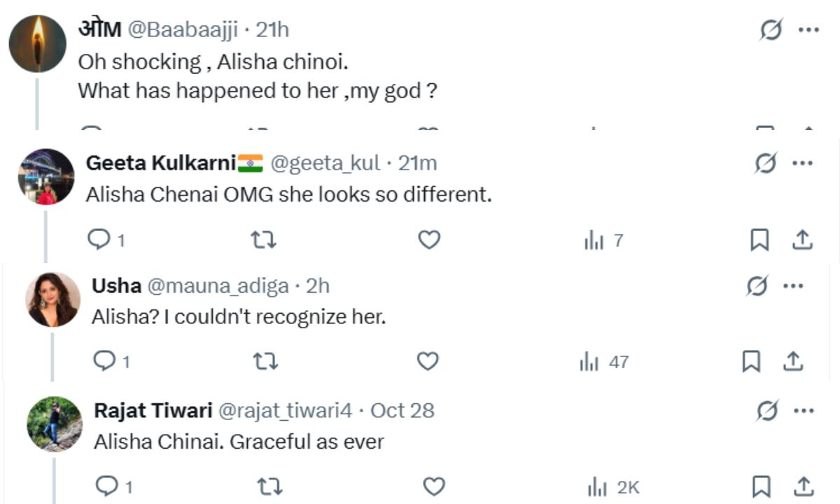Open more options on Usha's tweet

pos(794,286)
